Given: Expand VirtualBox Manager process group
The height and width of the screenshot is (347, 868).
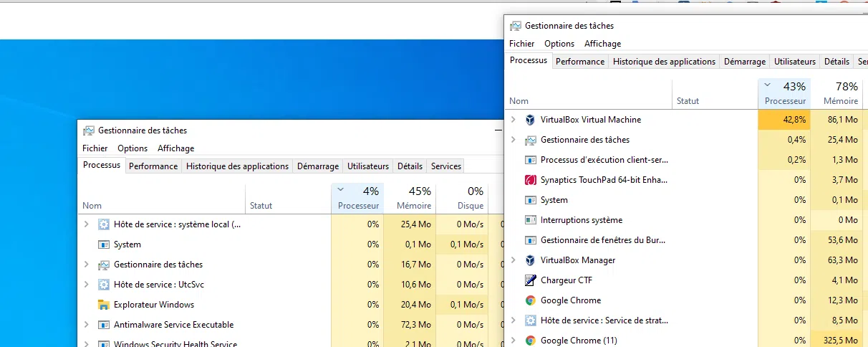Looking at the screenshot, I should [x=513, y=260].
